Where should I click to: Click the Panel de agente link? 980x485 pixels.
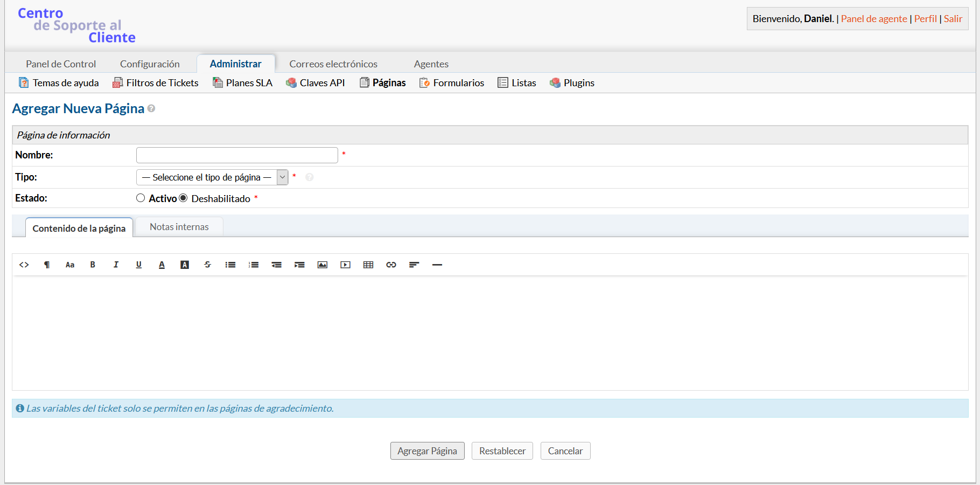(x=874, y=19)
